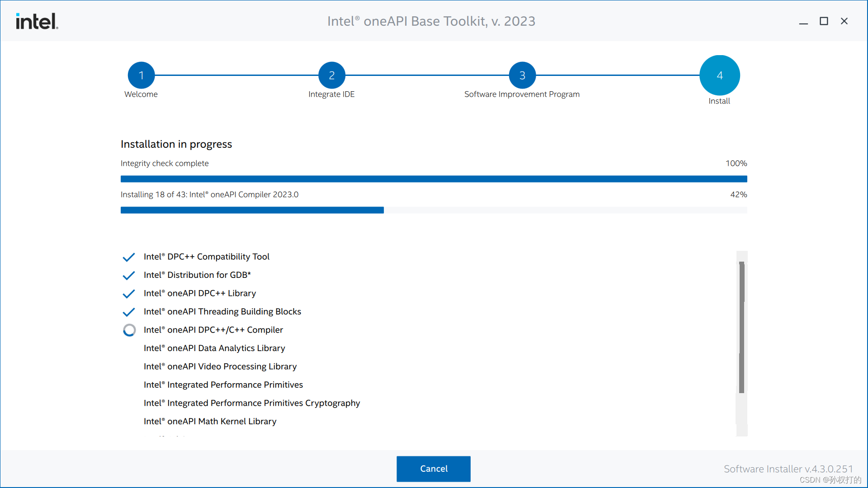Image resolution: width=868 pixels, height=488 pixels.
Task: Click the Software Improvement Program label
Action: point(522,94)
